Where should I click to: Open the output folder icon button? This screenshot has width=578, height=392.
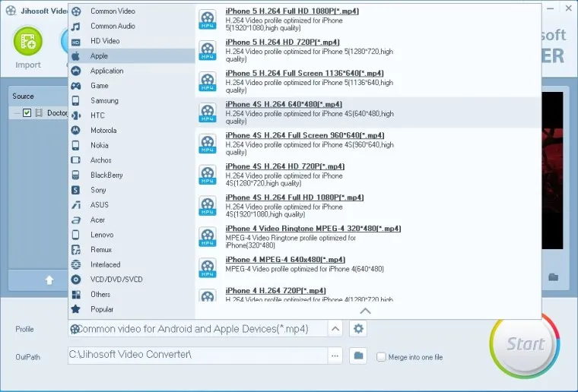pos(358,356)
